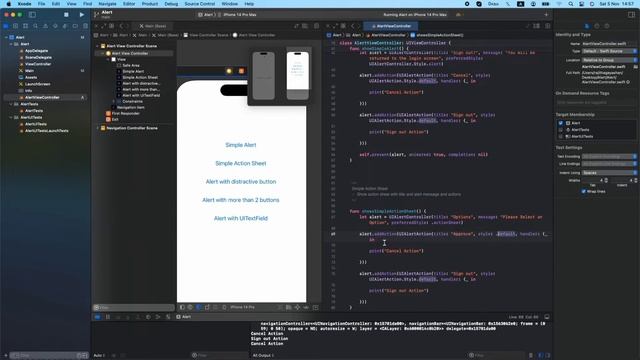Screen dimensions: 640x360
Task: Open the Text Encoding dropdown
Action: click(x=609, y=157)
